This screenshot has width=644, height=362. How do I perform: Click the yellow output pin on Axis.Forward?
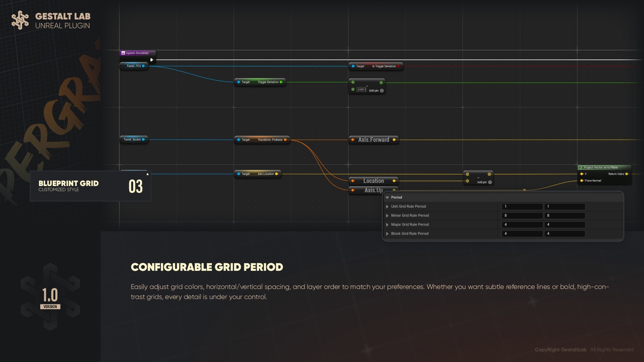pyautogui.click(x=394, y=140)
